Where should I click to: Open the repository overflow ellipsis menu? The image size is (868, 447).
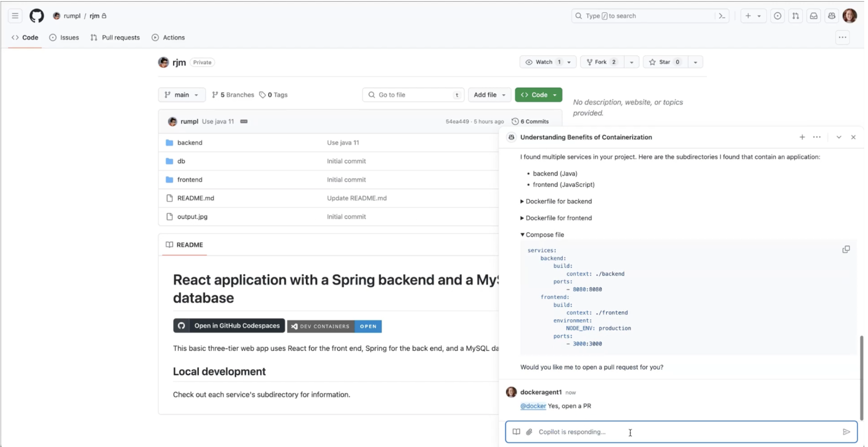click(842, 37)
